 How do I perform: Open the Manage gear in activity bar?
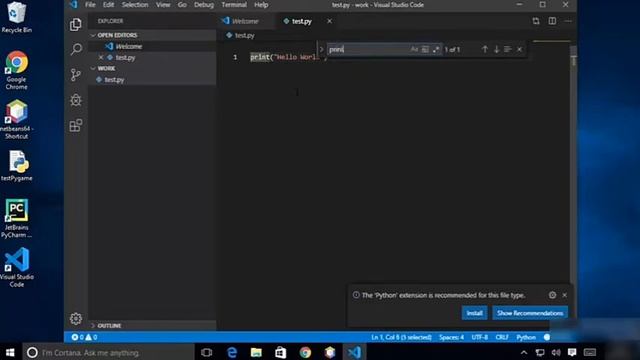tap(76, 318)
